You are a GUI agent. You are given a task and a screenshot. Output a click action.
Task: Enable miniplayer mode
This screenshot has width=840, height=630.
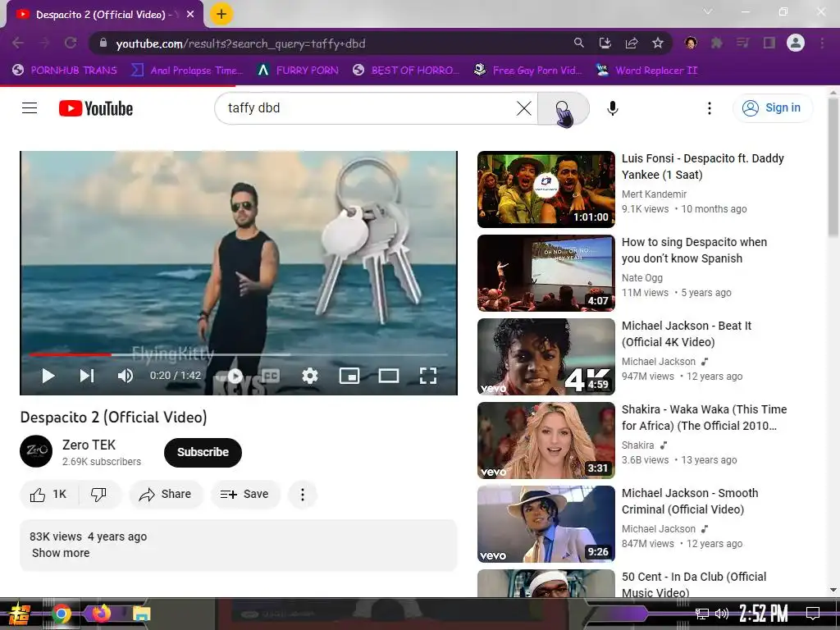click(x=349, y=376)
